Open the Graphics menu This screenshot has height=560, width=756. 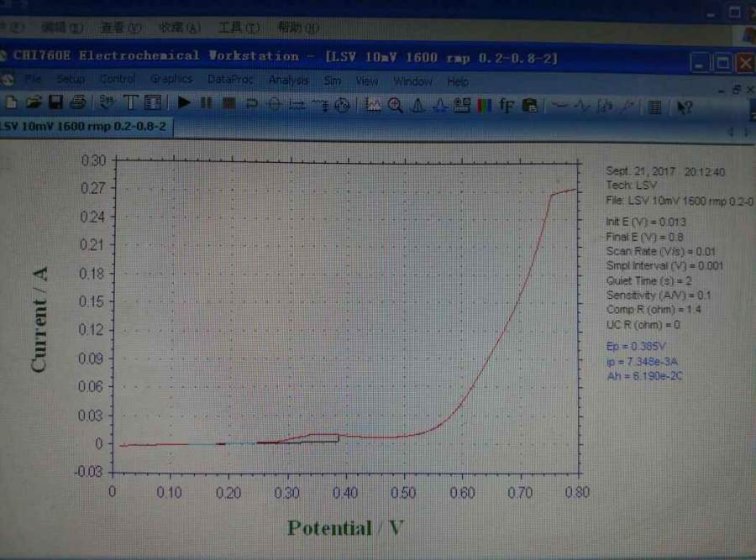click(x=171, y=79)
